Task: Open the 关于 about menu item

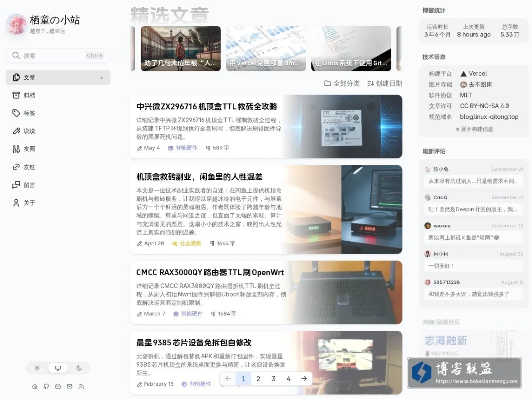Action: (x=58, y=203)
